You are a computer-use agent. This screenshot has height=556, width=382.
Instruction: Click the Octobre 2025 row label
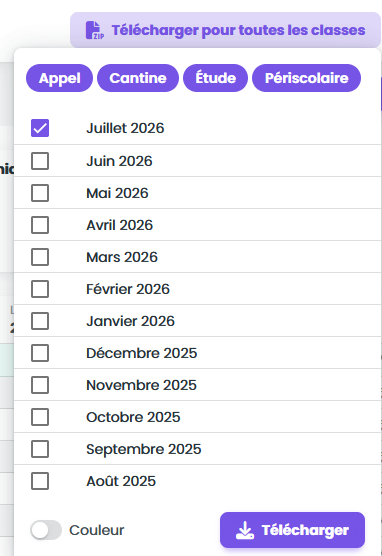click(133, 417)
